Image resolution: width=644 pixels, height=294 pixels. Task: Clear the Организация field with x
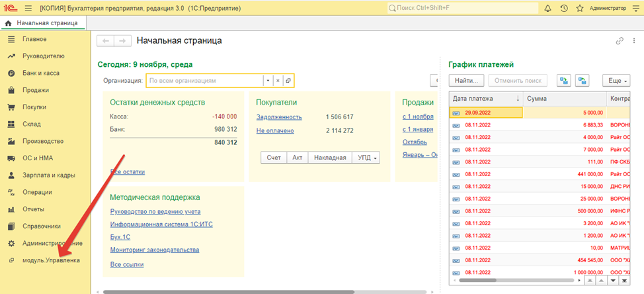[x=278, y=81]
